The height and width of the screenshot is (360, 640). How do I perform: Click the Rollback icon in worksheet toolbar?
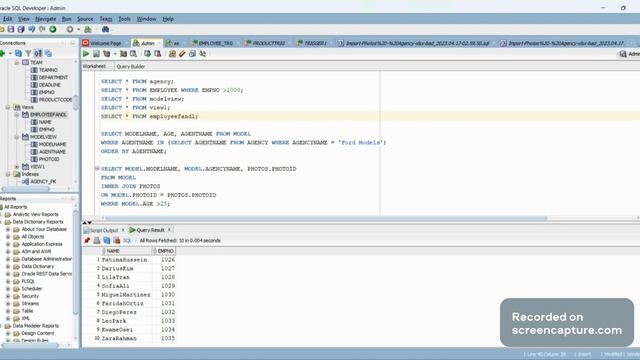coord(158,54)
